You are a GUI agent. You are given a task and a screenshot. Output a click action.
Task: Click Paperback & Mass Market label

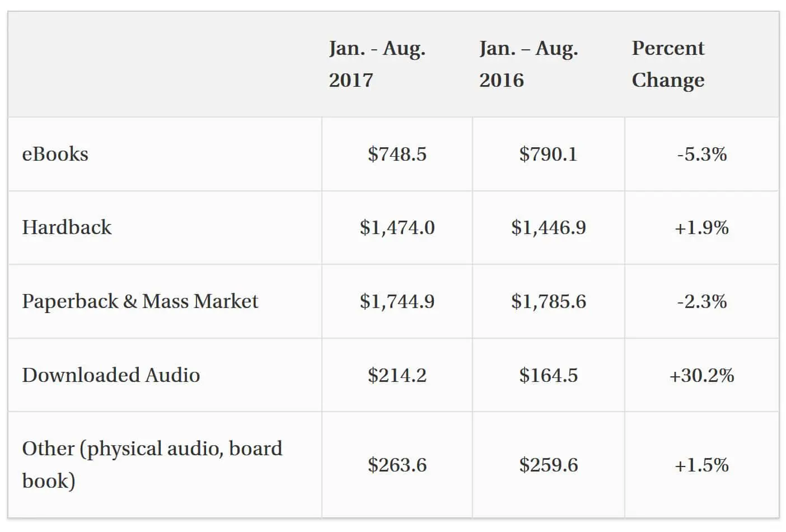point(140,301)
